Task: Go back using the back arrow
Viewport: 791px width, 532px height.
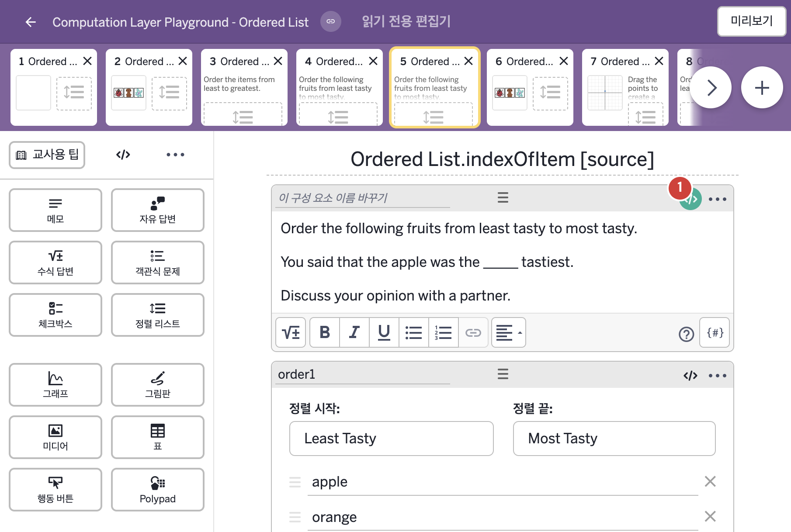Action: 31,22
